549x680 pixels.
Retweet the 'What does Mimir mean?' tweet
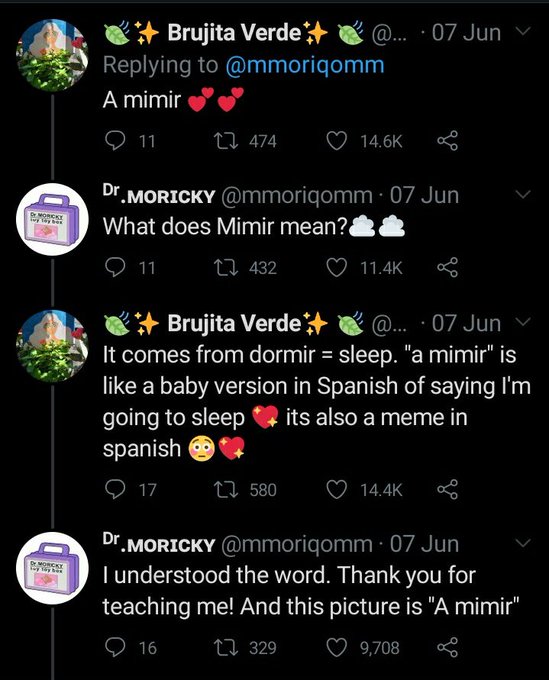point(226,267)
